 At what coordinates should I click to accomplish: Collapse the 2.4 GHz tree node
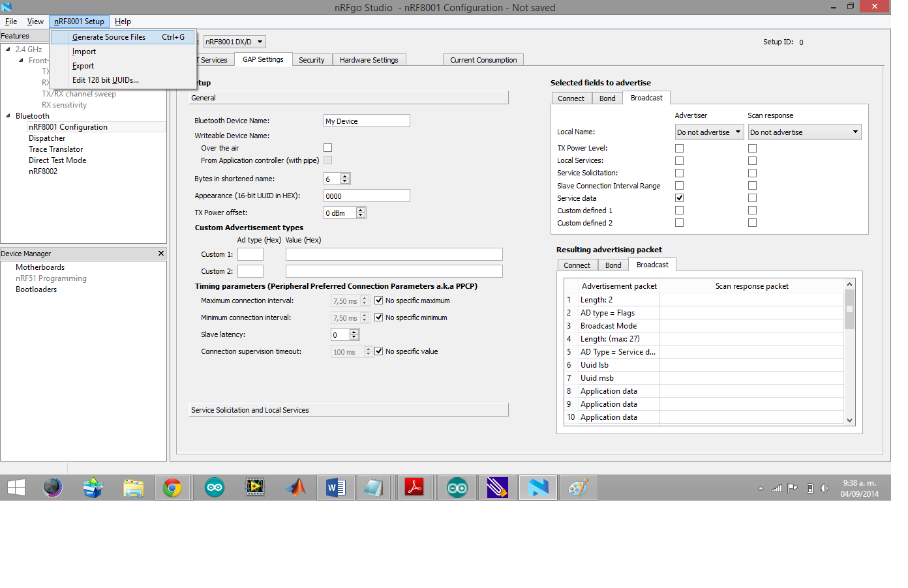tap(8, 49)
